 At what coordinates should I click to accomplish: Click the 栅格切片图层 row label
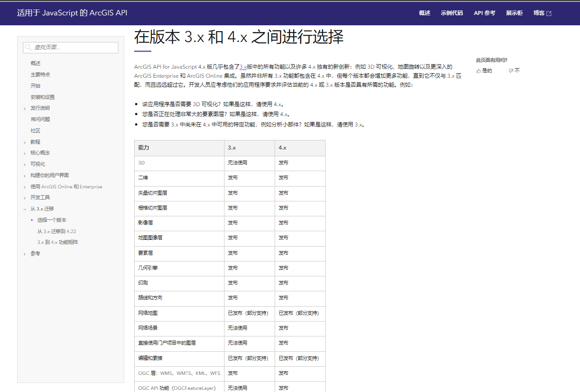coord(153,208)
